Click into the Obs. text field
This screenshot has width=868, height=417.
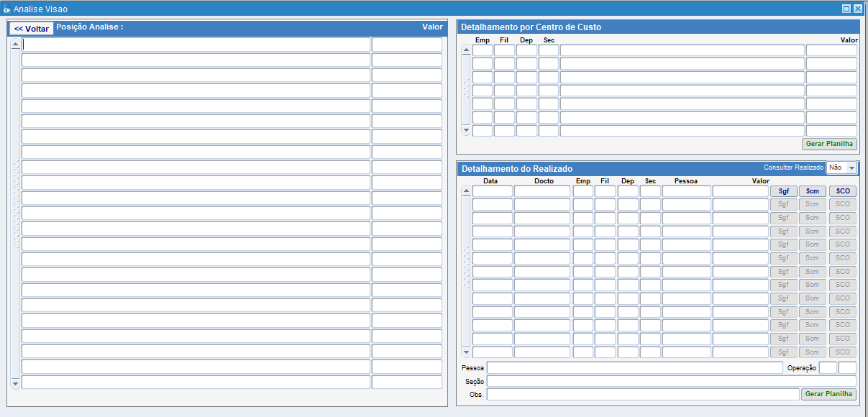642,394
